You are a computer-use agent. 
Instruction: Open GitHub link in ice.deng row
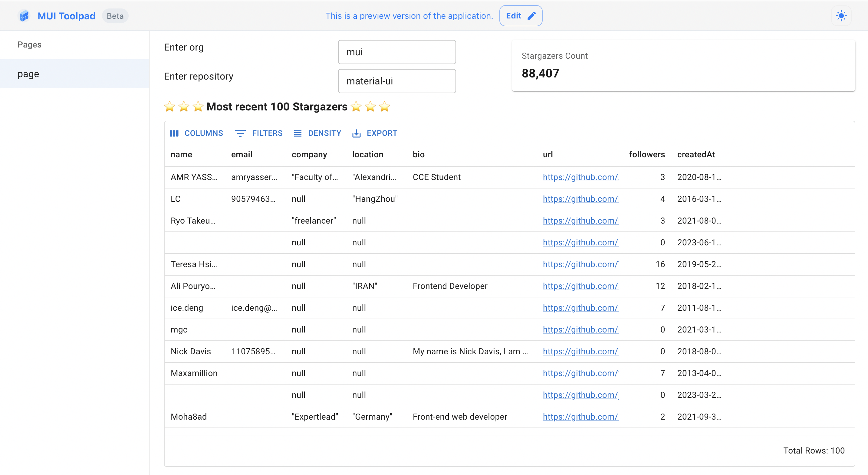pos(581,308)
